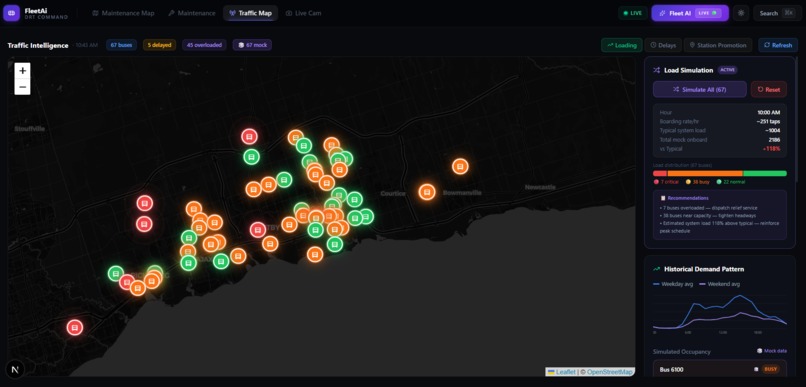Click the 2186 total mock onboard value
806x387 pixels.
tap(774, 139)
